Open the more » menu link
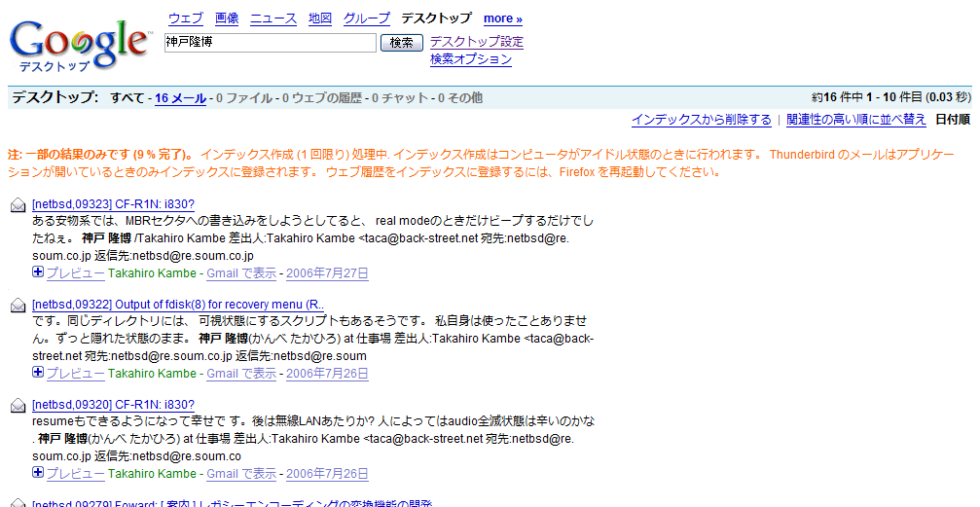 click(x=502, y=18)
